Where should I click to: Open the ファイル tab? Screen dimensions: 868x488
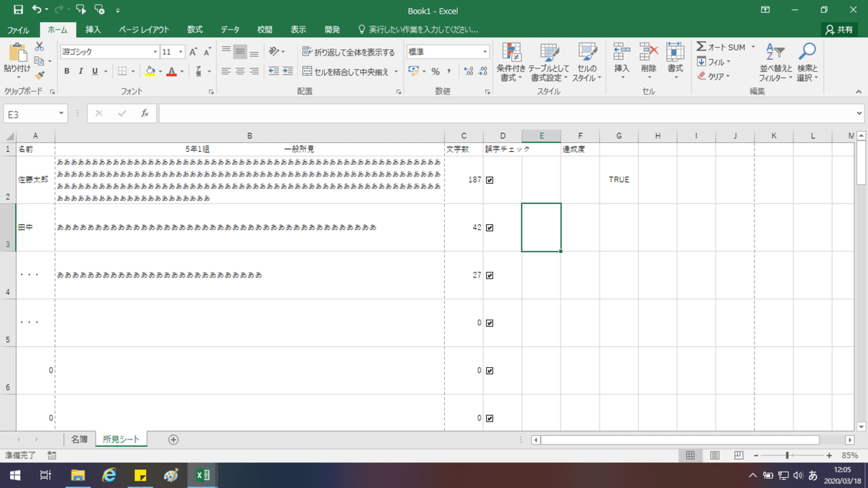point(18,30)
